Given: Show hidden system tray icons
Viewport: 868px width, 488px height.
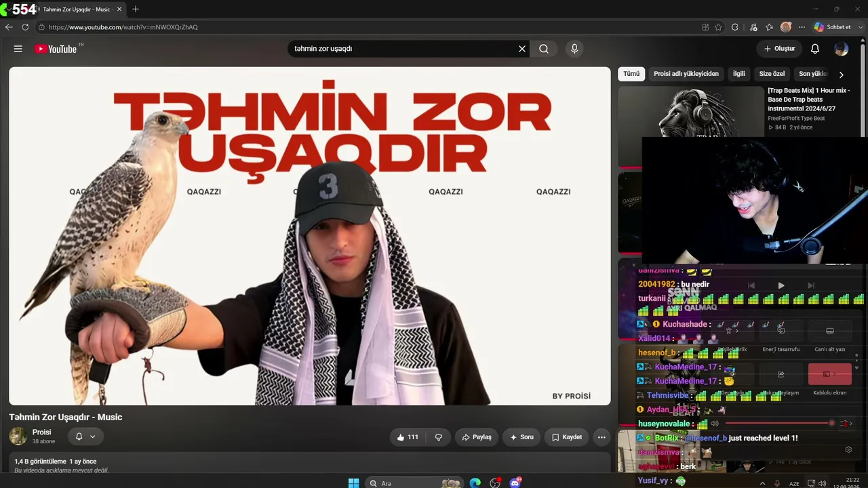Looking at the screenshot, I should click(x=763, y=483).
